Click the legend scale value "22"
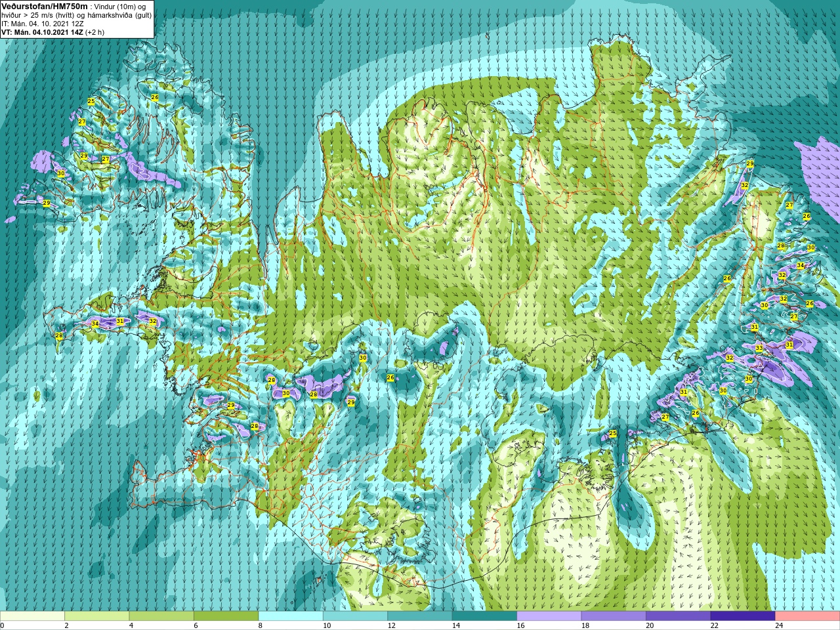This screenshot has width=840, height=630. click(x=715, y=625)
